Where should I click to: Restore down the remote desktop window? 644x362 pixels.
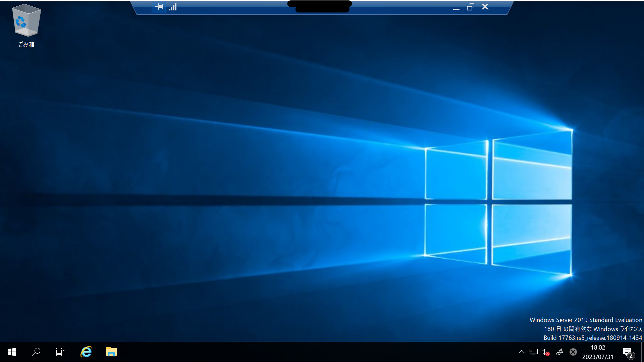(x=471, y=7)
